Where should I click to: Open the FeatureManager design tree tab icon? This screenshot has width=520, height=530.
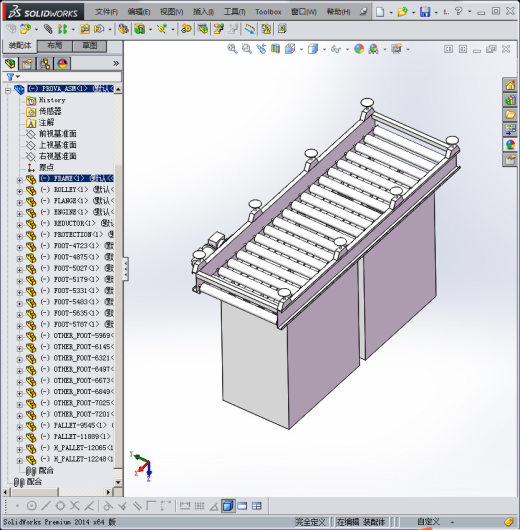point(10,64)
